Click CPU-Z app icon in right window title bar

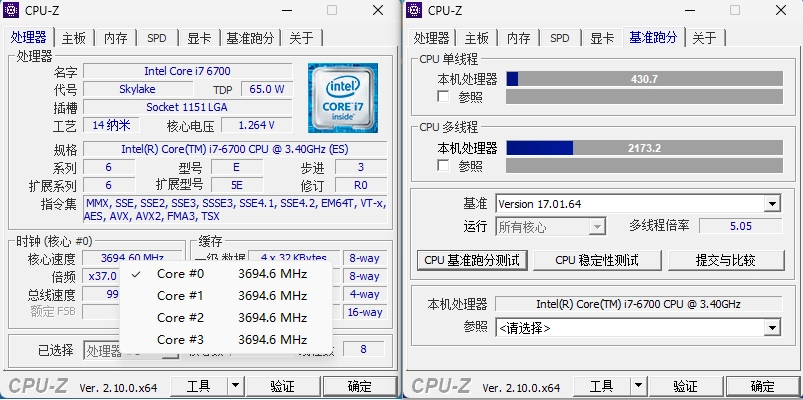(414, 10)
